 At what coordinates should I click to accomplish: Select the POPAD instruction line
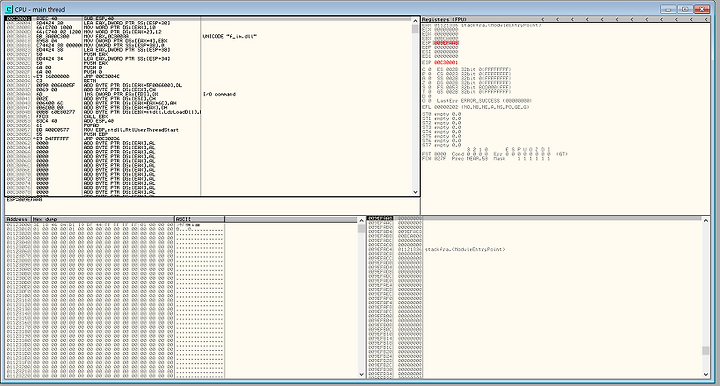click(x=91, y=125)
